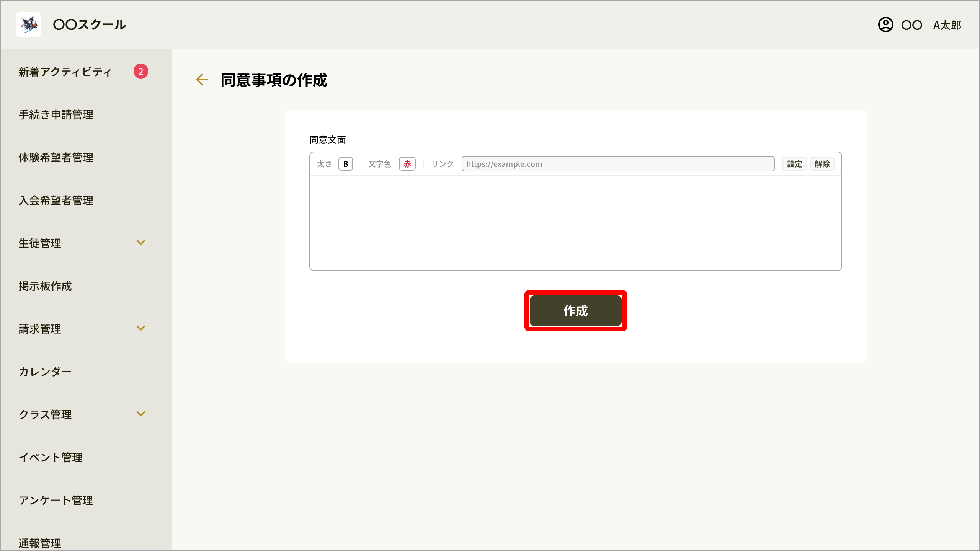Click the notification badge showing 2

(x=141, y=72)
